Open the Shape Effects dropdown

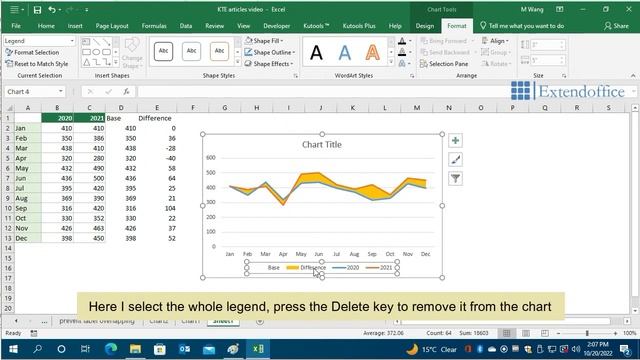pos(269,64)
